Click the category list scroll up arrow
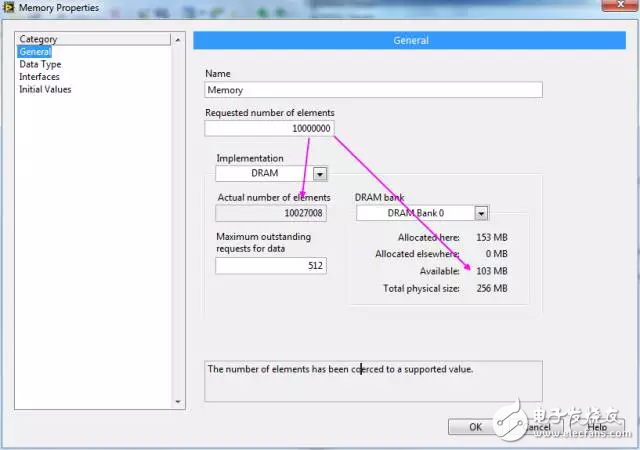 pos(179,40)
